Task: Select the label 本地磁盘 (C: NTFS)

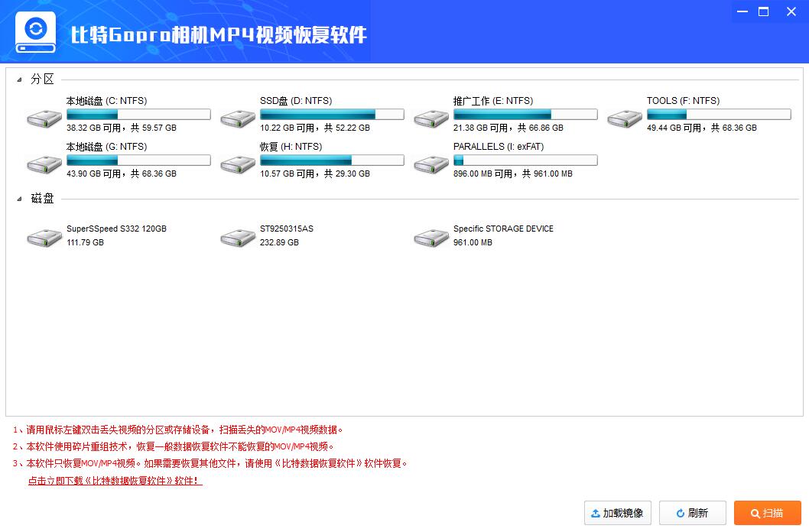Action: point(107,101)
